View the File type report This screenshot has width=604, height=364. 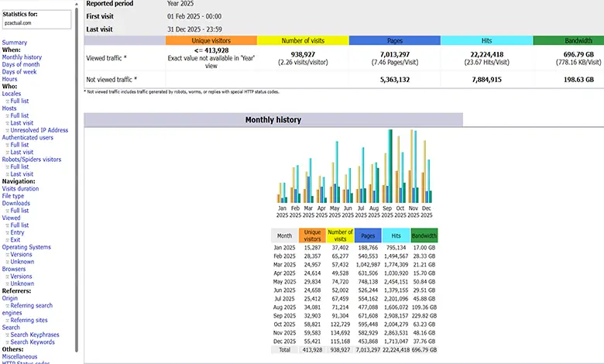(x=13, y=196)
